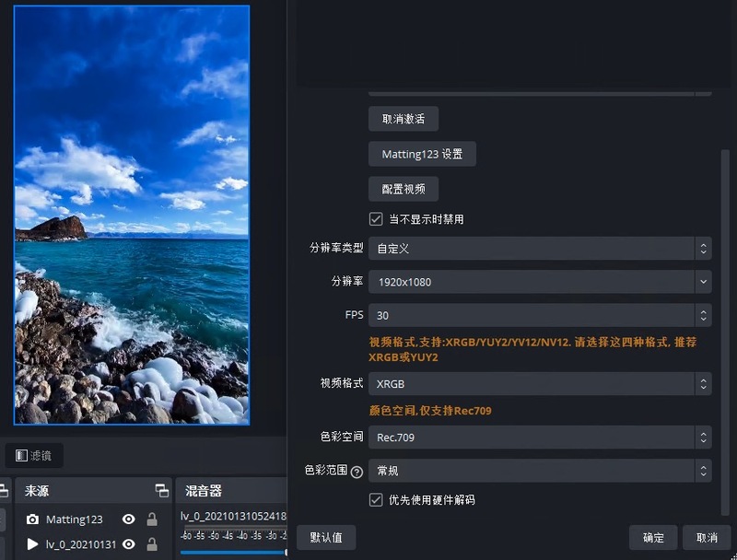Click the 默认值 button
Viewport: 737px width, 560px height.
point(326,537)
